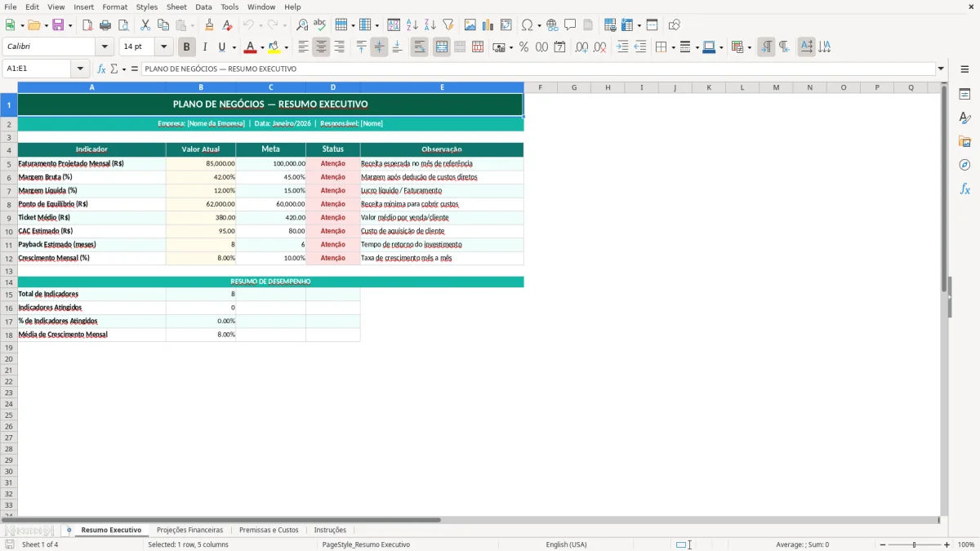Image resolution: width=980 pixels, height=551 pixels.
Task: Open Find and Replace icon
Action: [302, 25]
